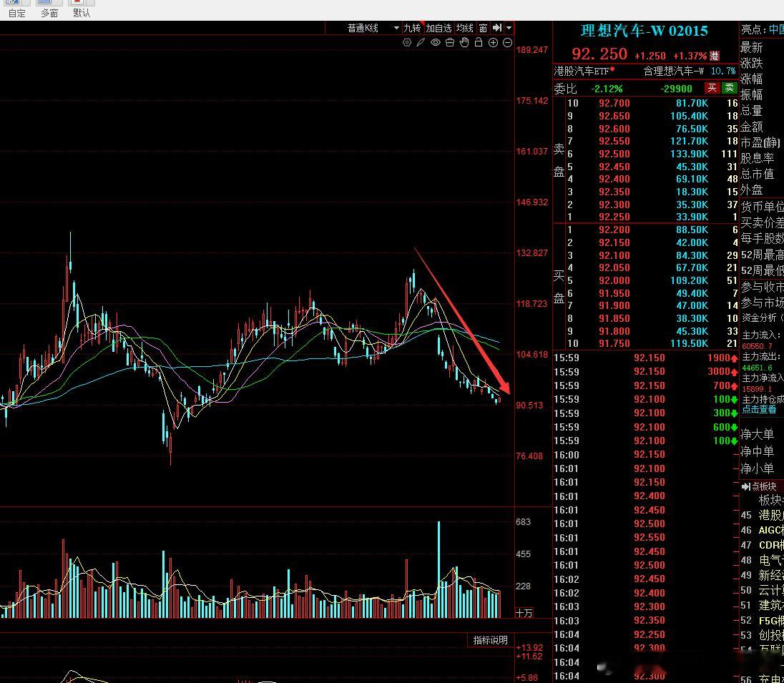Select sector row 52 F5G
The image size is (784, 683).
(x=762, y=620)
